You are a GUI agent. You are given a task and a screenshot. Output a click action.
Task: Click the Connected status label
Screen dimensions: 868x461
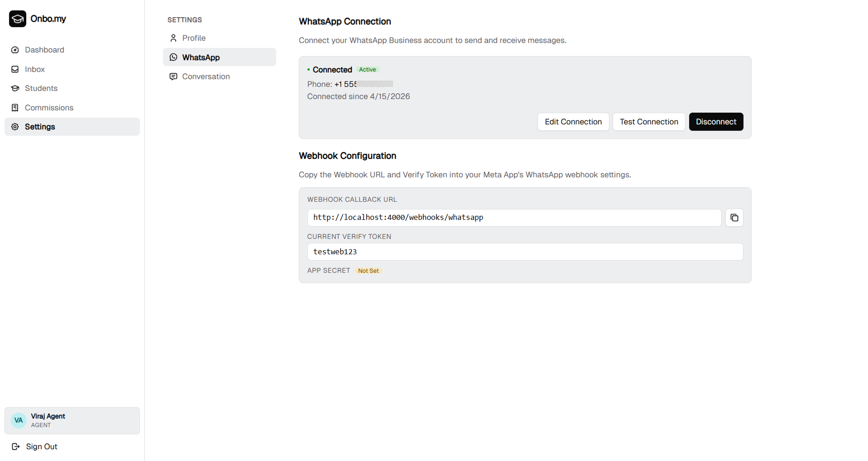[x=332, y=70]
